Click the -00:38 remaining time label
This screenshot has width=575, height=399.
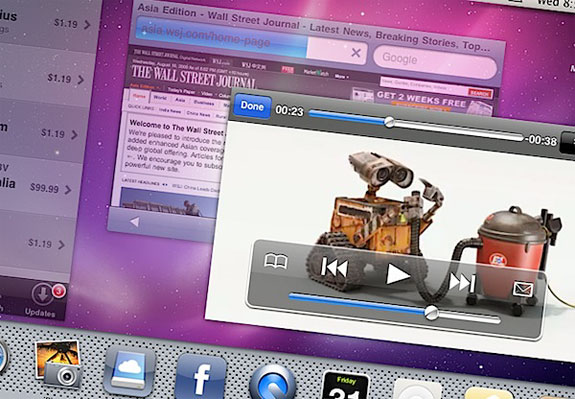[541, 140]
